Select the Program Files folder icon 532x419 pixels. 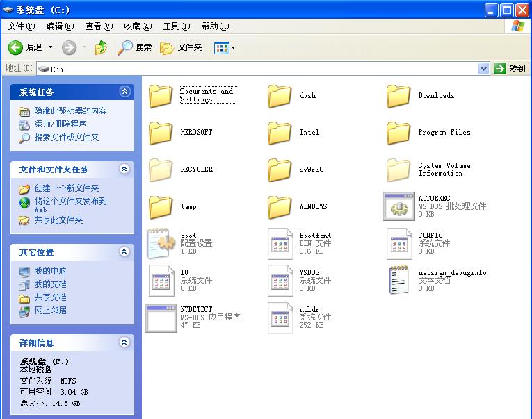pyautogui.click(x=398, y=133)
